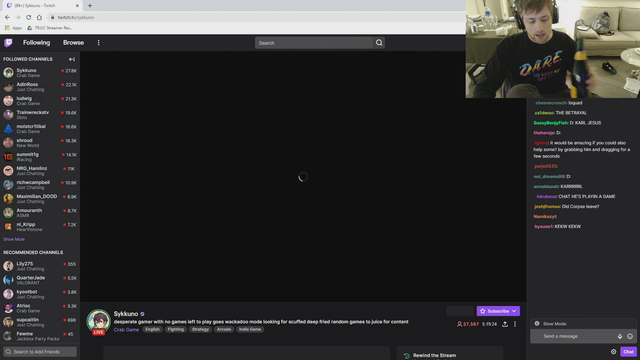Image resolution: width=640 pixels, height=360 pixels.
Task: Open a new browser tab
Action: (x=90, y=6)
